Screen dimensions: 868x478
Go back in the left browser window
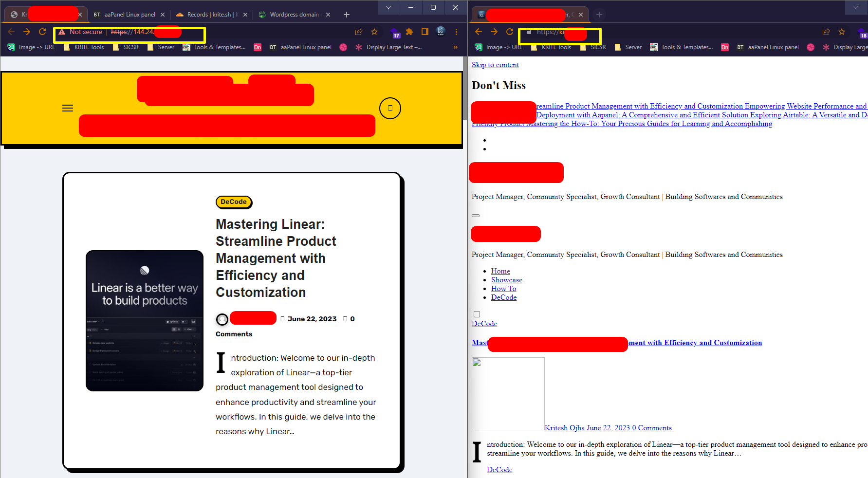point(11,32)
